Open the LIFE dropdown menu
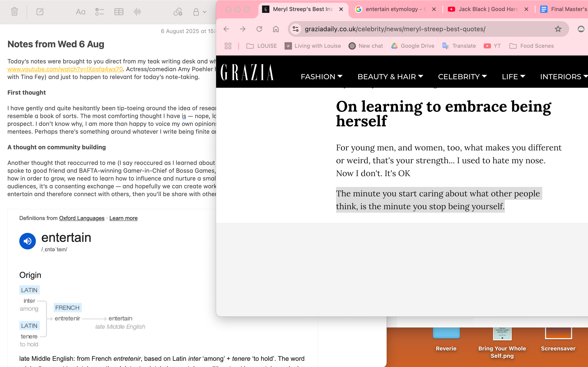Screen dimensions: 588x367 [x=513, y=77]
